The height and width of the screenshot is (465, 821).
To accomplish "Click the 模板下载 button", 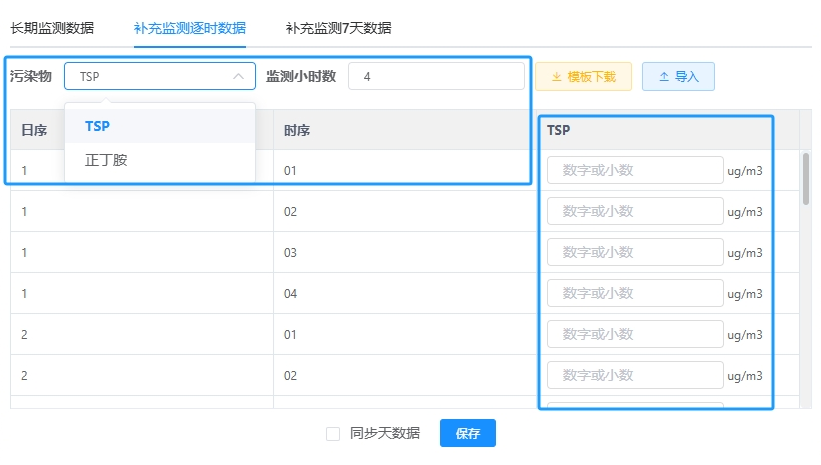I will (x=583, y=77).
